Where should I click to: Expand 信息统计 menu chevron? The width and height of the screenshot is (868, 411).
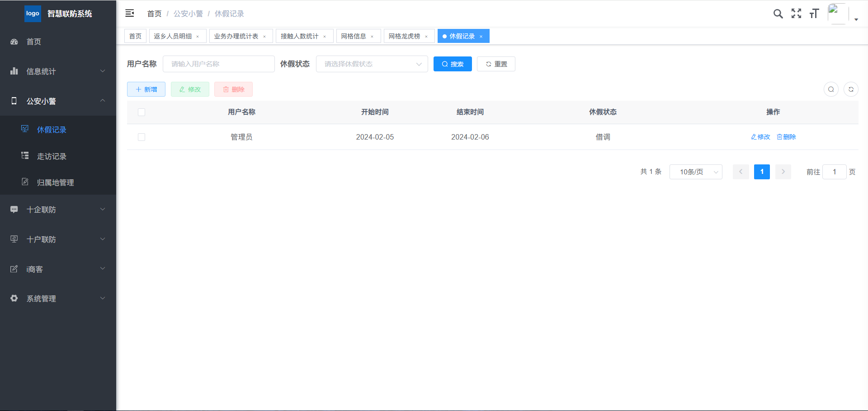point(103,71)
